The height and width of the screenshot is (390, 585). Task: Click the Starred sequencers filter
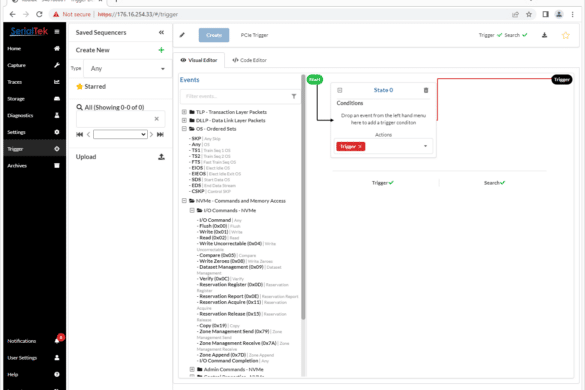91,87
